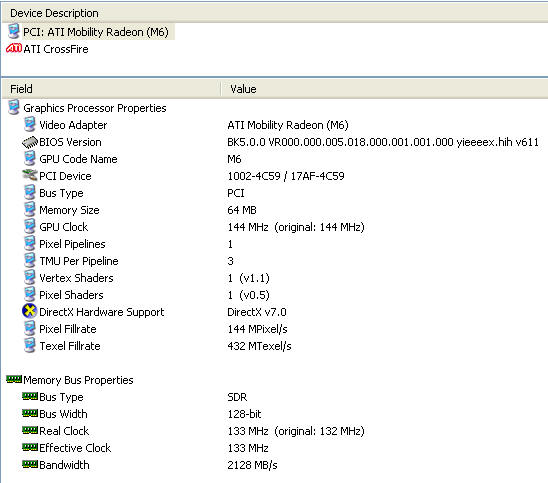The image size is (548, 483).
Task: Click the Memory Bus Properties RAM icon
Action: pos(14,379)
